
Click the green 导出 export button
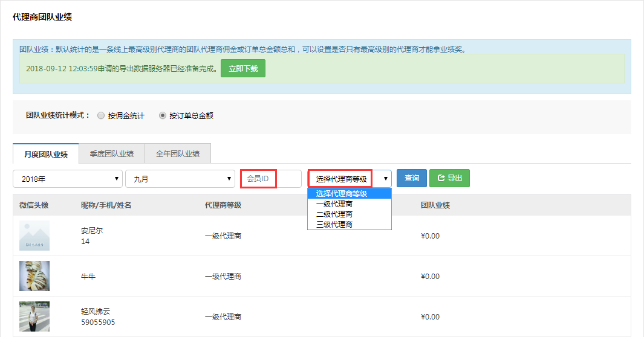[x=449, y=178]
